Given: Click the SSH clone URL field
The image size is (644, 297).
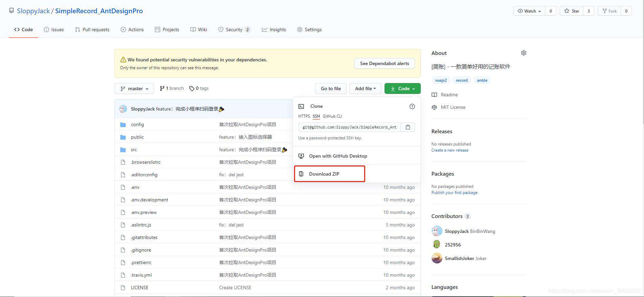Looking at the screenshot, I should [350, 127].
